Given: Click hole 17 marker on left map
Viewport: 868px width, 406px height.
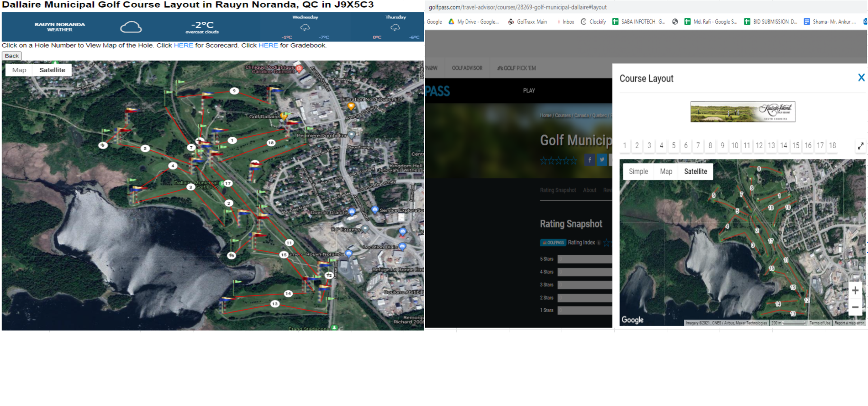Looking at the screenshot, I should 228,183.
